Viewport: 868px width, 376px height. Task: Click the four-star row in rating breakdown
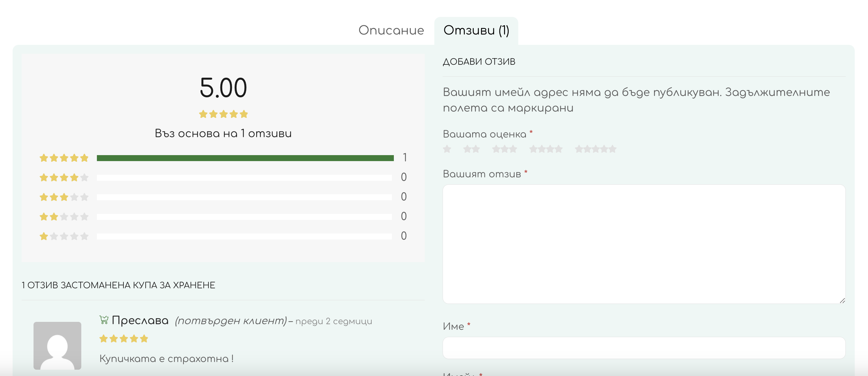pos(223,177)
